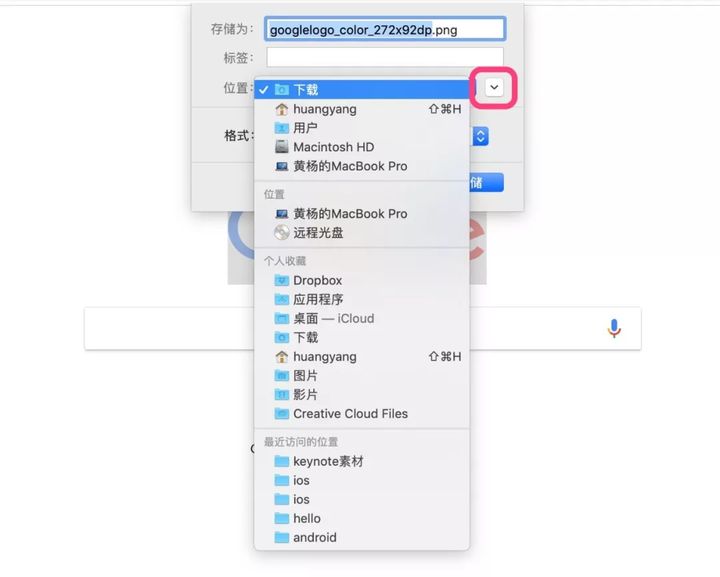The width and height of the screenshot is (720, 577).
Task: Select the 远程光盘 disc icon entry
Action: tap(362, 233)
